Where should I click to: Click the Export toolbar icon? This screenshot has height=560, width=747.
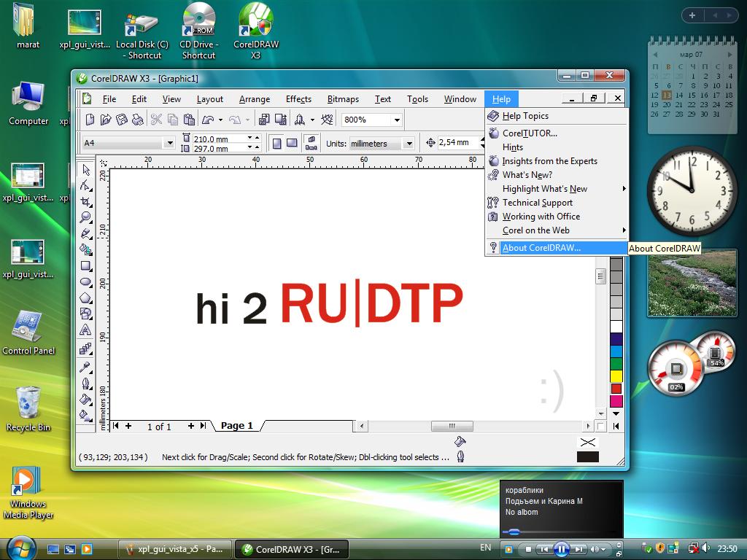point(281,120)
